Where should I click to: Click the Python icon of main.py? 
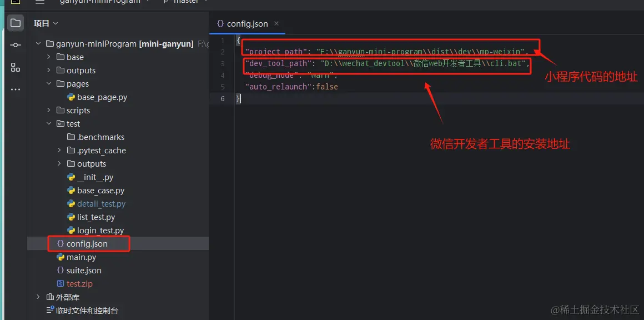click(61, 257)
